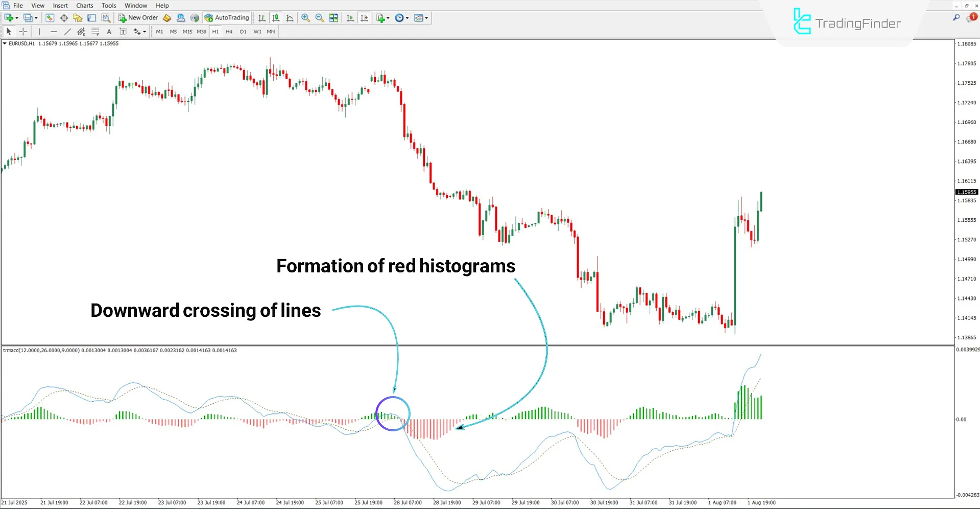
Task: Open the Charts menu
Action: click(84, 5)
